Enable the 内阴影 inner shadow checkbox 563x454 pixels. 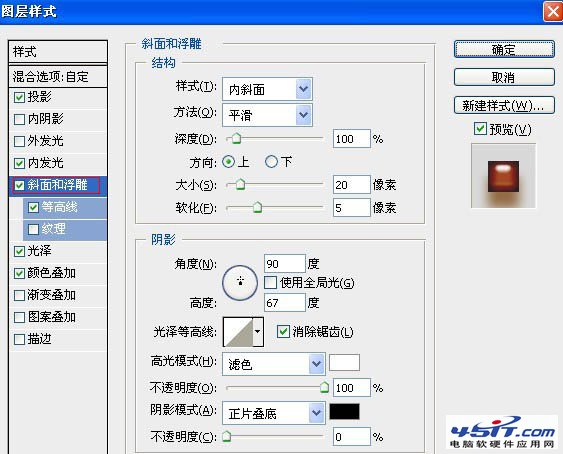(x=19, y=119)
